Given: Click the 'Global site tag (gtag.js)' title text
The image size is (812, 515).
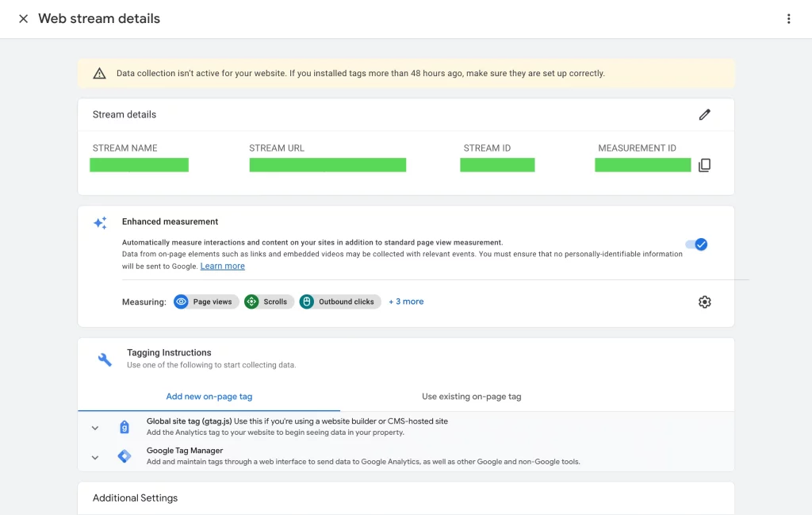Looking at the screenshot, I should point(189,421).
